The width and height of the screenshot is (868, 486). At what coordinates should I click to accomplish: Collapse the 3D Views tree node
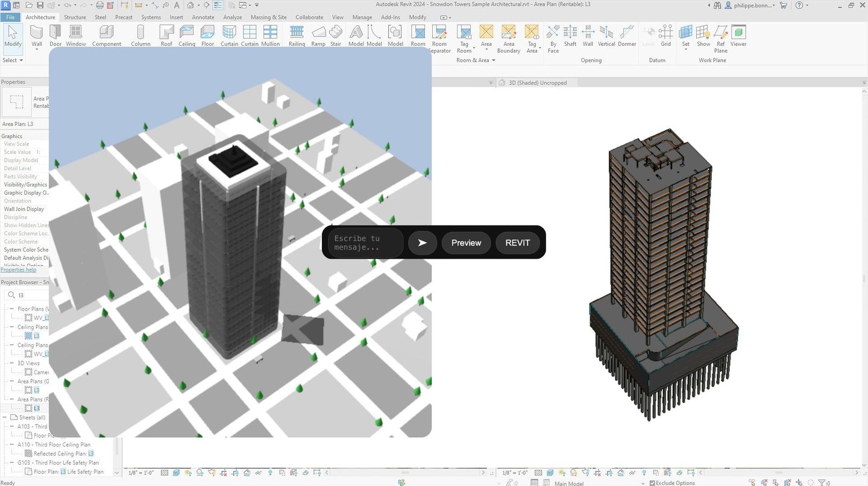[12, 363]
